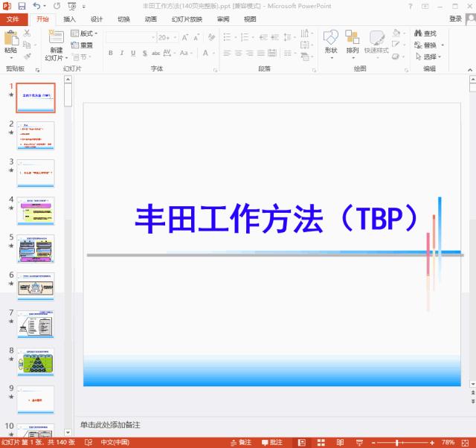Collapse the ribbon with the chevron arrow
This screenshot has height=448, width=476.
click(x=470, y=70)
